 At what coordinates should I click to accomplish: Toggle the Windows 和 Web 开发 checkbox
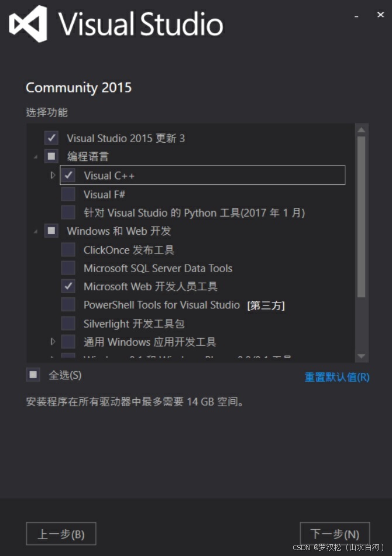point(51,231)
